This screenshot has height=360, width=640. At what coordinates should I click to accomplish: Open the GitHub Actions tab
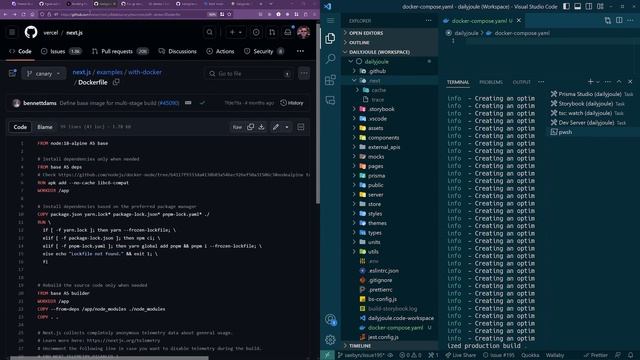(220, 51)
